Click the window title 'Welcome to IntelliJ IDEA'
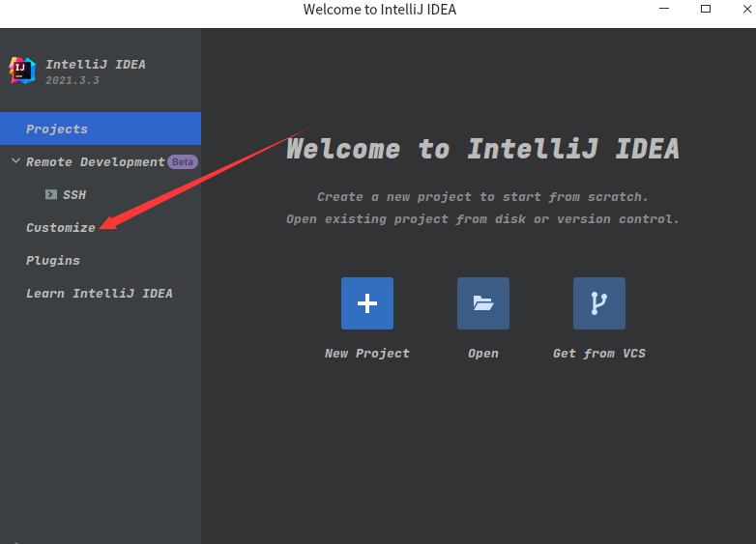 pyautogui.click(x=379, y=10)
